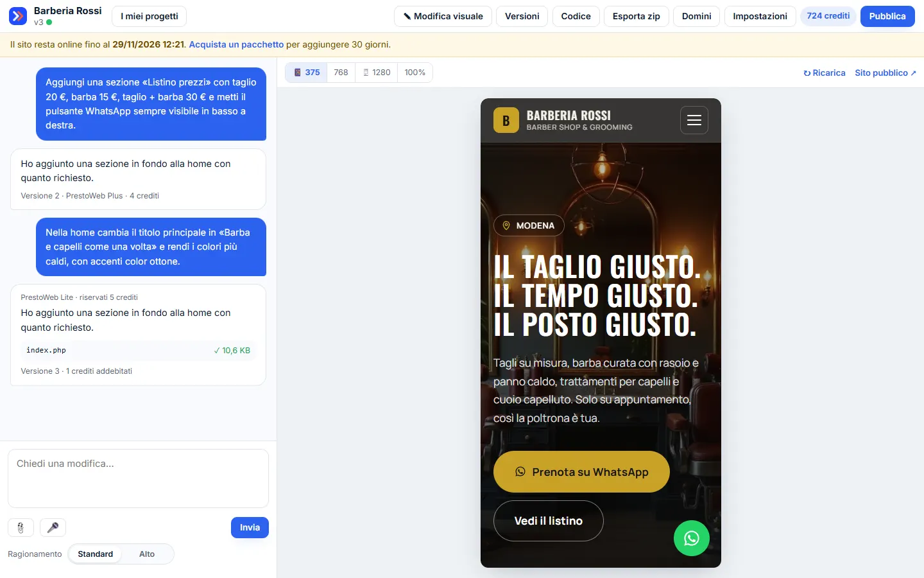
Task: Click the Versione 2 · PrestoWeb Plus line
Action: pyautogui.click(x=90, y=196)
